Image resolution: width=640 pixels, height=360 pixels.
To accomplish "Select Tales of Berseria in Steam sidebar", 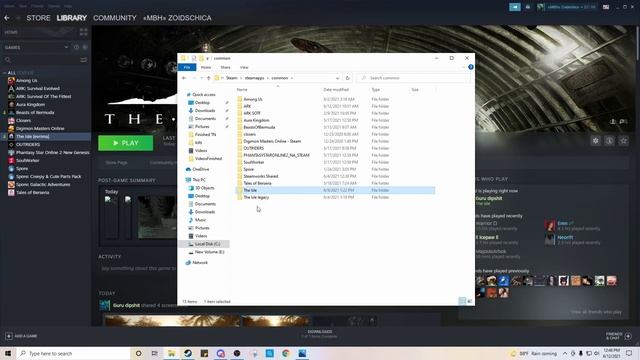I will 32,193.
